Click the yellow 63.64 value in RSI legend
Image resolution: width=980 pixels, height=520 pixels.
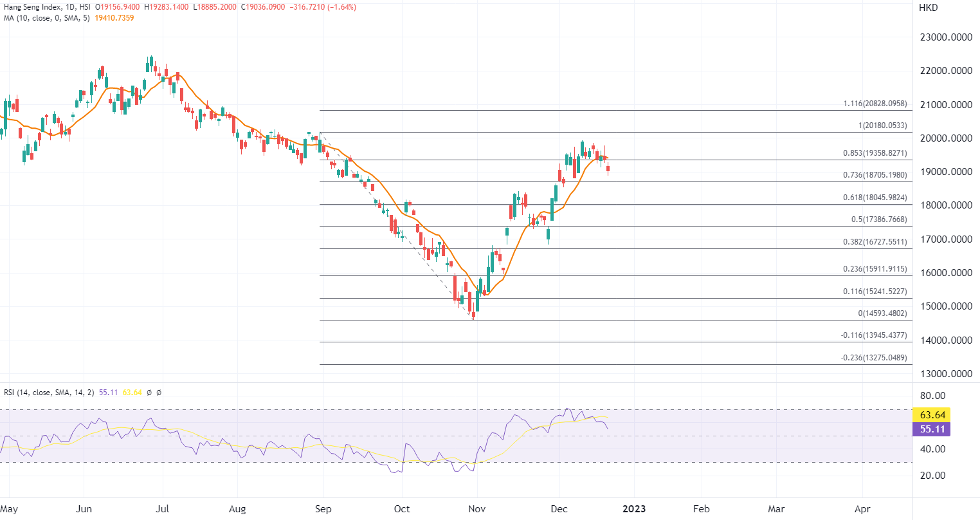(132, 393)
